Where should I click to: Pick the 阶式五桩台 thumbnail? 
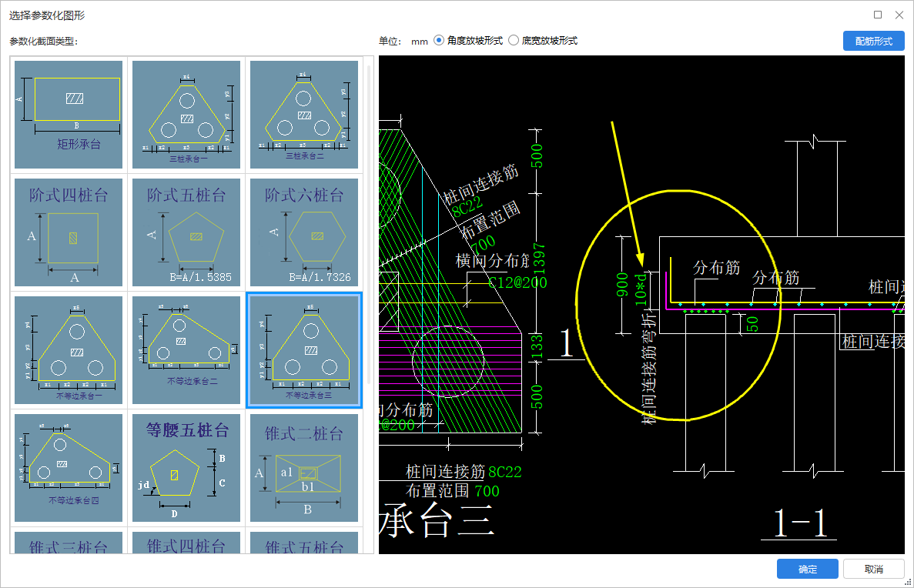186,232
